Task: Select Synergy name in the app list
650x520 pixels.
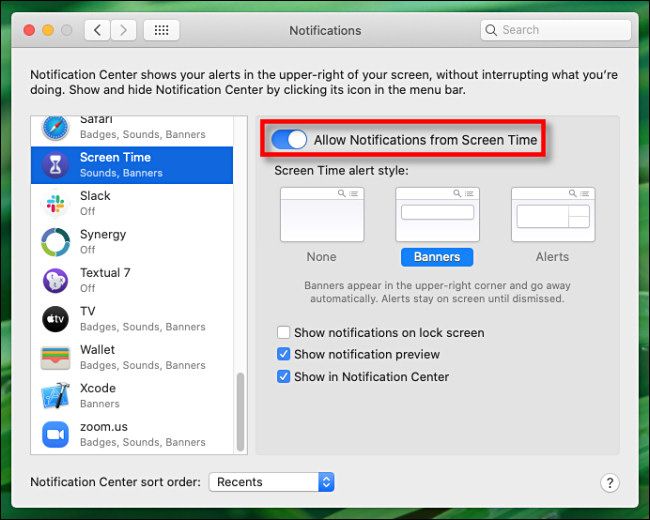Action: click(x=103, y=235)
